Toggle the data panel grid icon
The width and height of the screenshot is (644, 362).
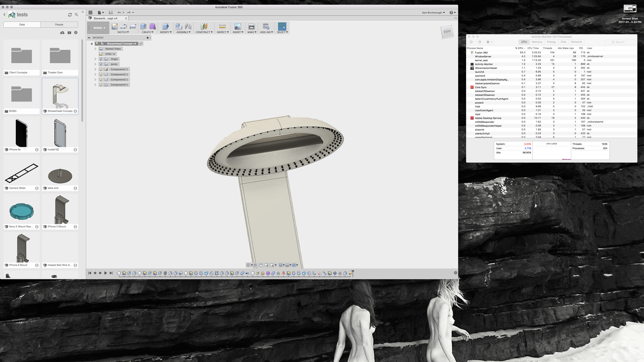[90, 13]
